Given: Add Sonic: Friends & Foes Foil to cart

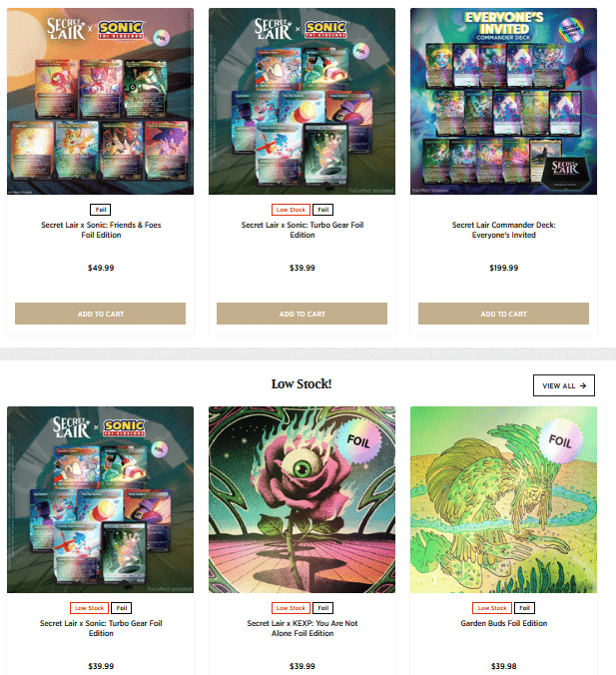Looking at the screenshot, I should (100, 314).
